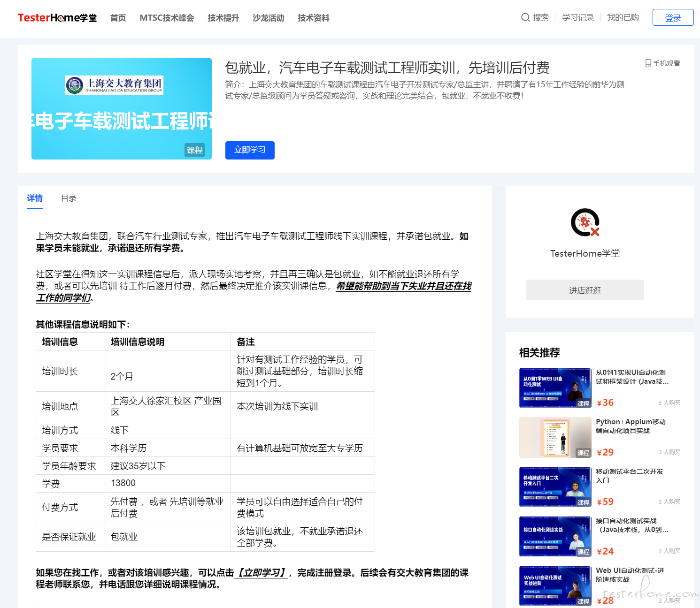Click the ¥29 price

tap(605, 452)
